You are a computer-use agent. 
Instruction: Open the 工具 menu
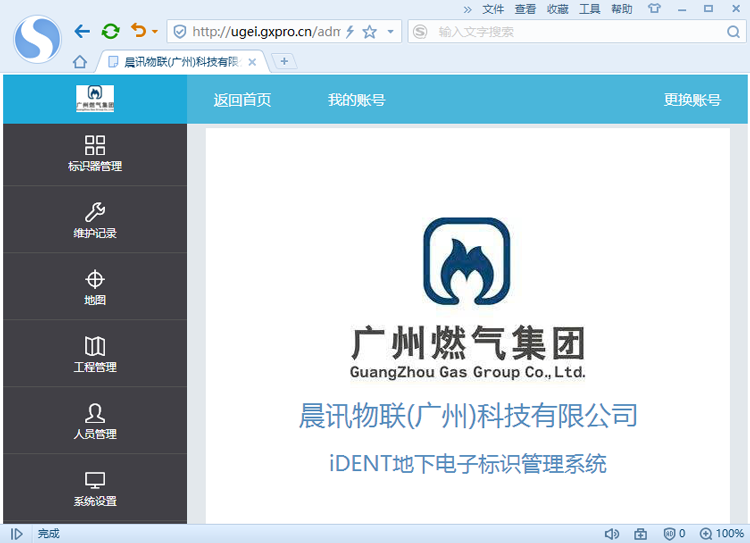coord(590,9)
